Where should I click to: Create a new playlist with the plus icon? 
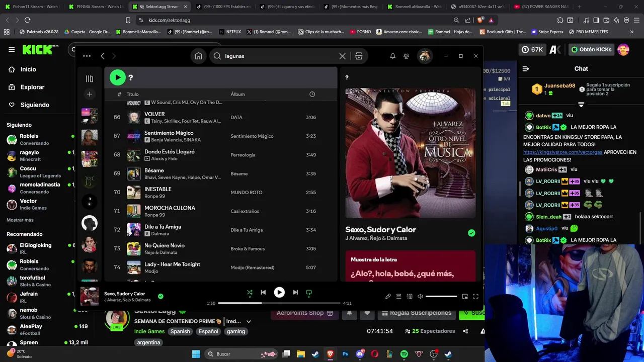90,94
